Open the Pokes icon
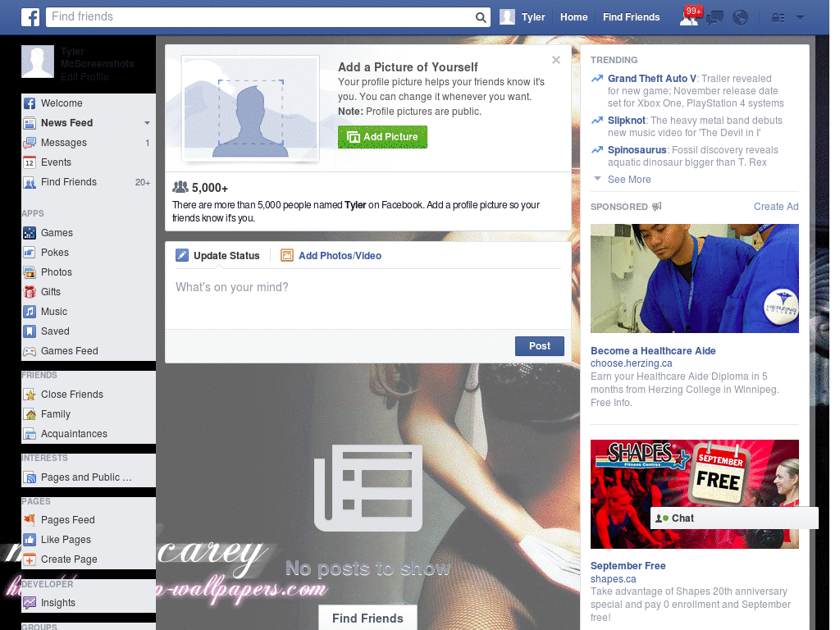 pyautogui.click(x=30, y=253)
